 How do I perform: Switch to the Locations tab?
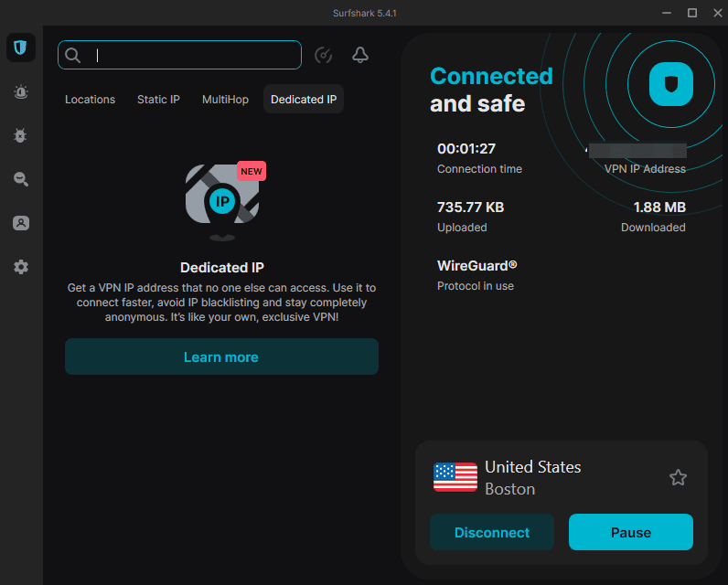pos(90,100)
